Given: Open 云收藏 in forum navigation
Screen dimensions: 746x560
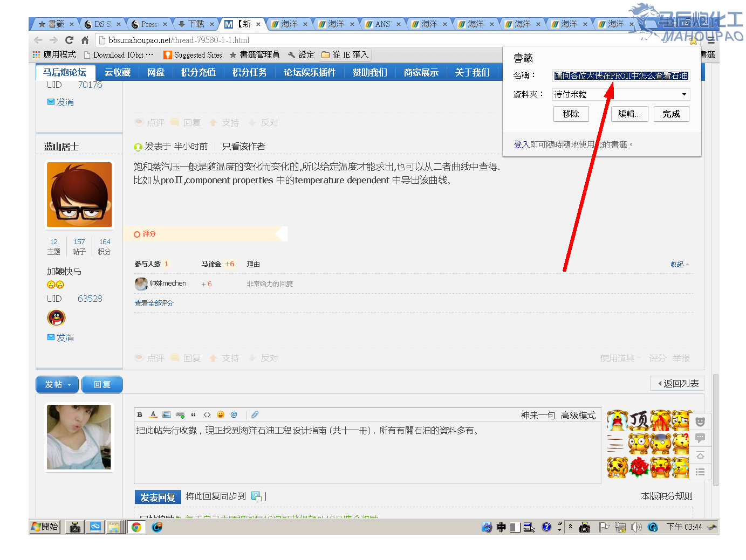Looking at the screenshot, I should pos(118,72).
